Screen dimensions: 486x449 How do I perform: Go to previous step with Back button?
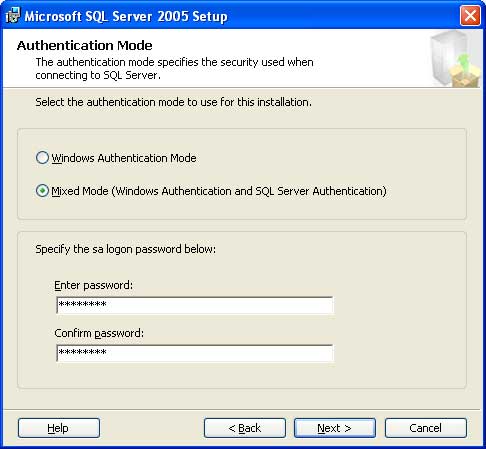(245, 428)
